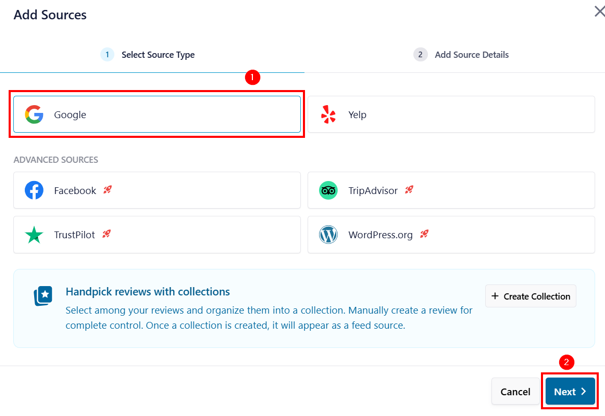605x416 pixels.
Task: Select the Facebook advanced source
Action: pos(157,190)
